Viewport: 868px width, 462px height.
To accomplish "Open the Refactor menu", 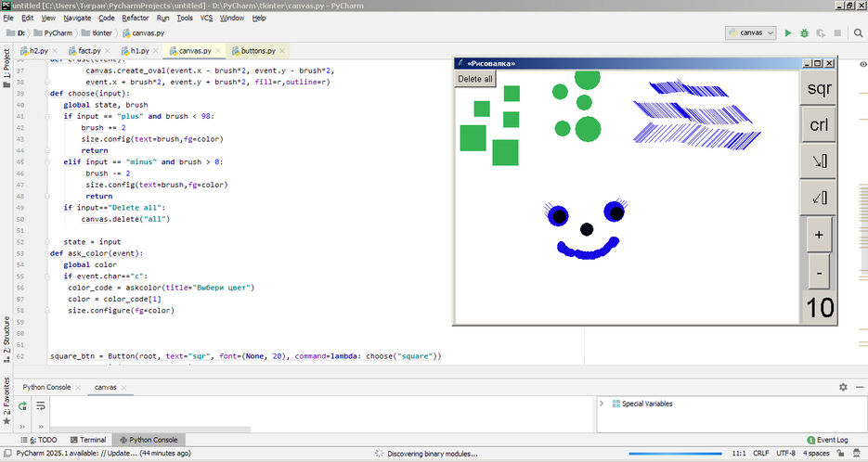I will click(x=135, y=19).
